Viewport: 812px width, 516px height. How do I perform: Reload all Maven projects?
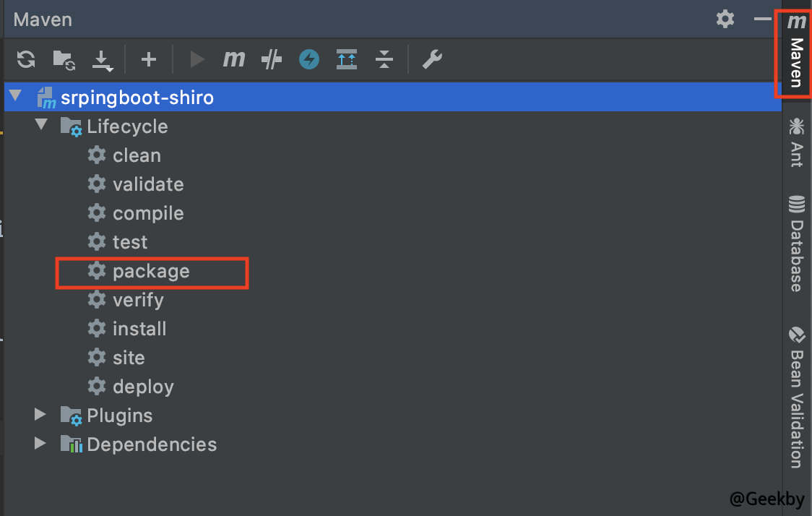click(x=25, y=59)
